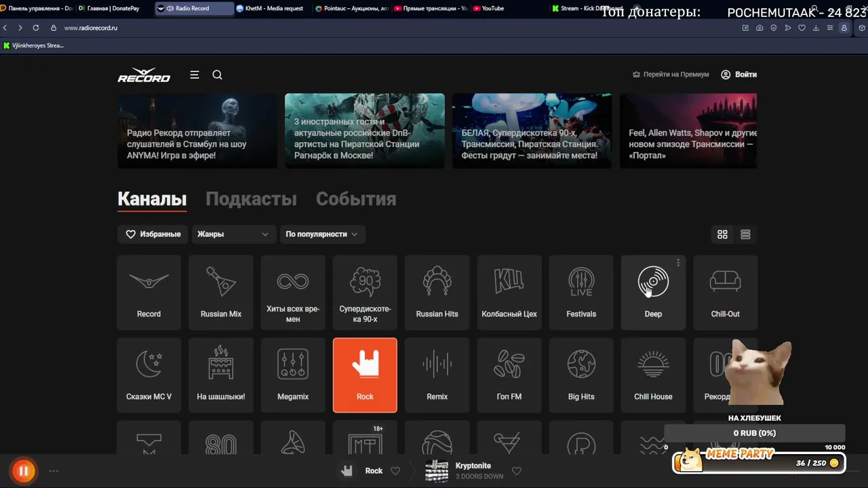
Task: Play the Chill House channel
Action: tap(653, 375)
